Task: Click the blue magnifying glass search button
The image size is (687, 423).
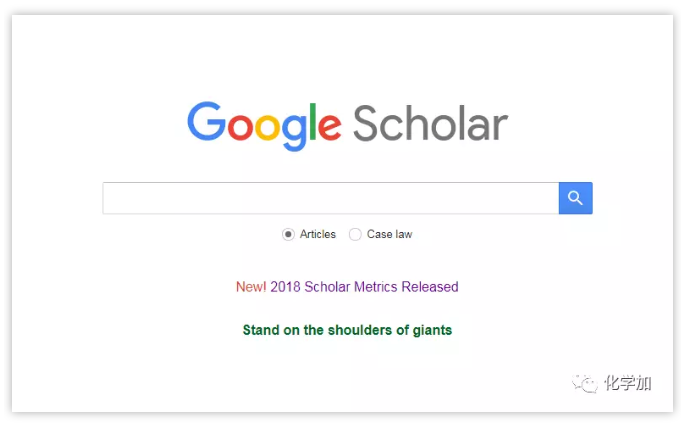Action: pyautogui.click(x=575, y=198)
